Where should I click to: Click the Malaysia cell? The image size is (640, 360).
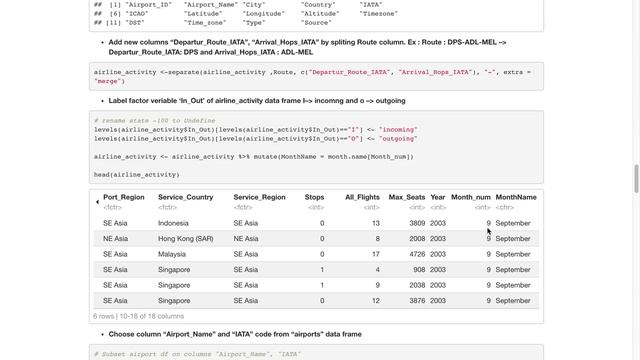coord(172,254)
